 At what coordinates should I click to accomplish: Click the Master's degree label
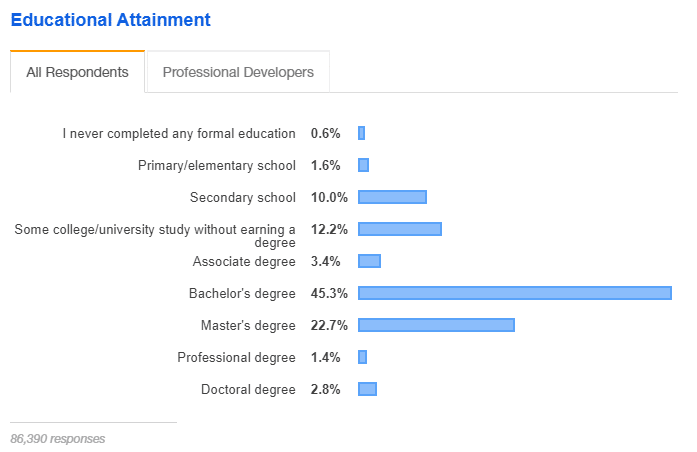(248, 326)
